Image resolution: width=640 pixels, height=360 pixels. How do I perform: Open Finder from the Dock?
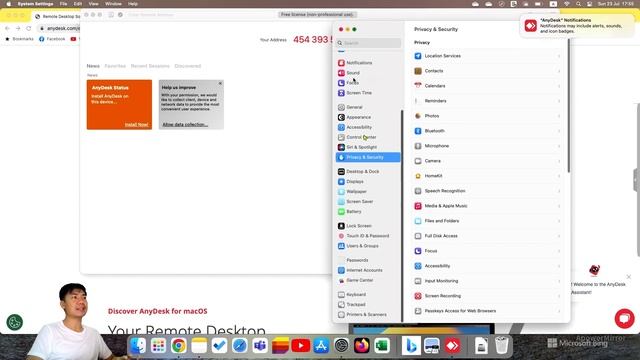pos(138,346)
